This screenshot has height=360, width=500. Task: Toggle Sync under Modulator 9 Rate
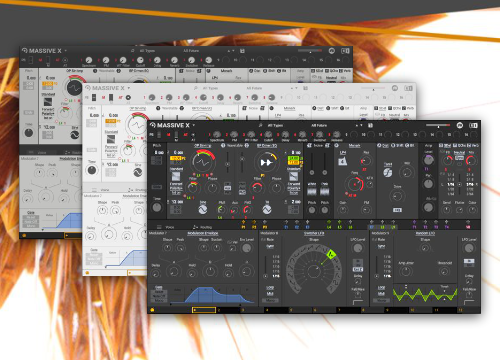tap(381, 246)
